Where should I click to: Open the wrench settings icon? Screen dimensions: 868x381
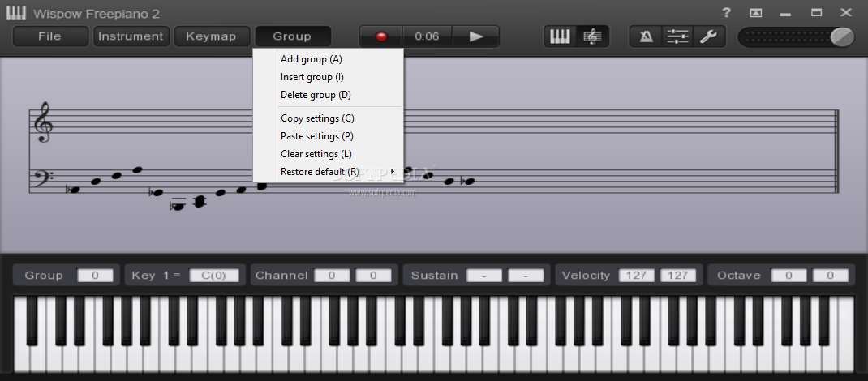[x=708, y=36]
